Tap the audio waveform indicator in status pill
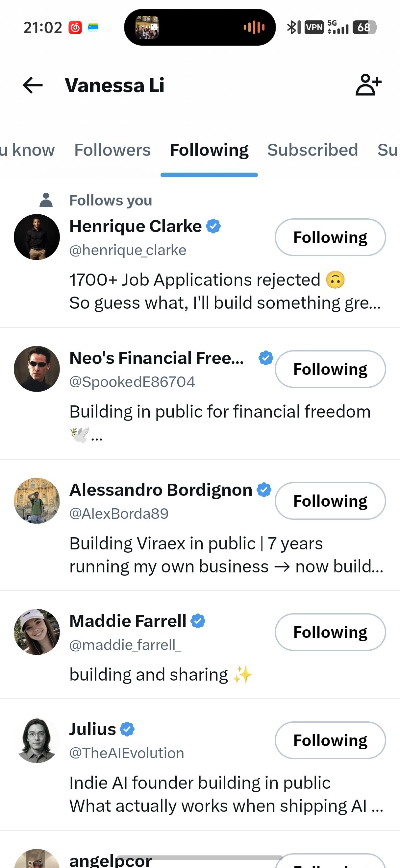Screen dimensions: 400x868 point(254,27)
